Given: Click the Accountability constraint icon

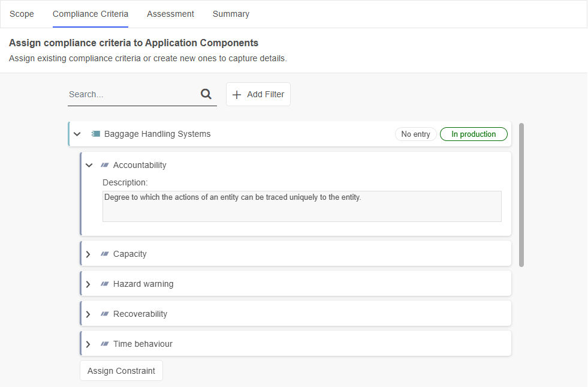Looking at the screenshot, I should (x=105, y=165).
